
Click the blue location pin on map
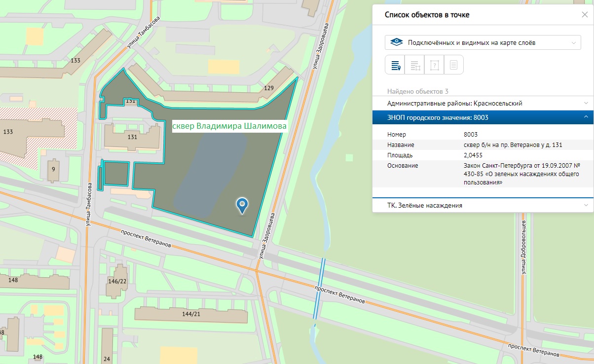(x=242, y=205)
